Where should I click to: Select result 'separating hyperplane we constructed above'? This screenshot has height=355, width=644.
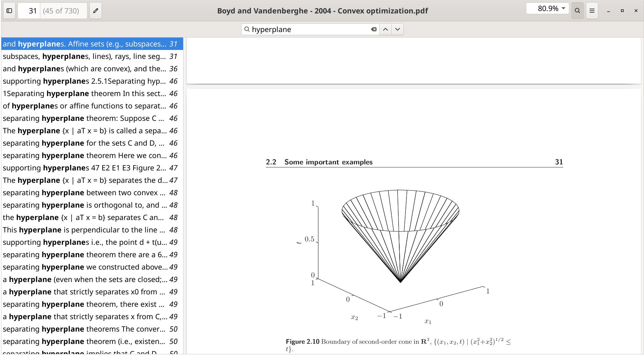tap(92, 267)
